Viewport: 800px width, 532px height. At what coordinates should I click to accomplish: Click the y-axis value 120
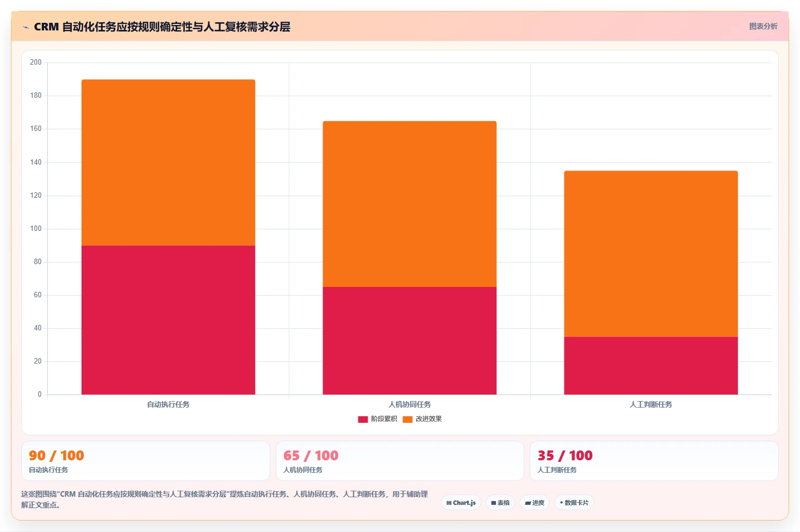tap(36, 196)
